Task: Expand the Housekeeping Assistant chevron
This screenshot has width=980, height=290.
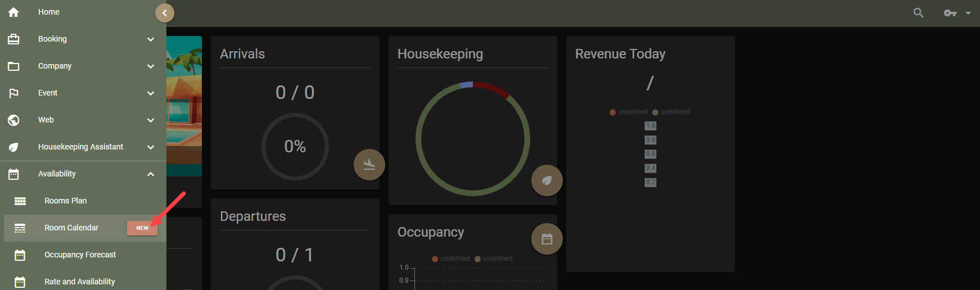Action: [151, 147]
